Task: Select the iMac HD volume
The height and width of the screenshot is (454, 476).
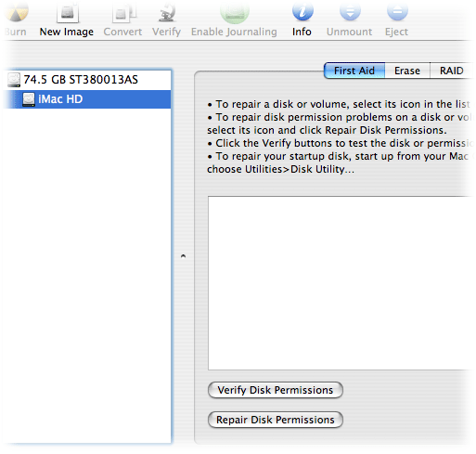Action: (87, 99)
